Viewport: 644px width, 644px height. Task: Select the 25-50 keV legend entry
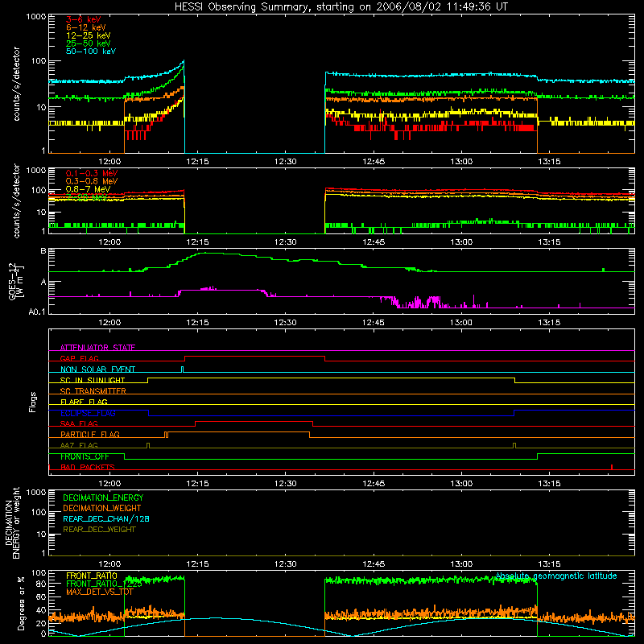pyautogui.click(x=88, y=43)
